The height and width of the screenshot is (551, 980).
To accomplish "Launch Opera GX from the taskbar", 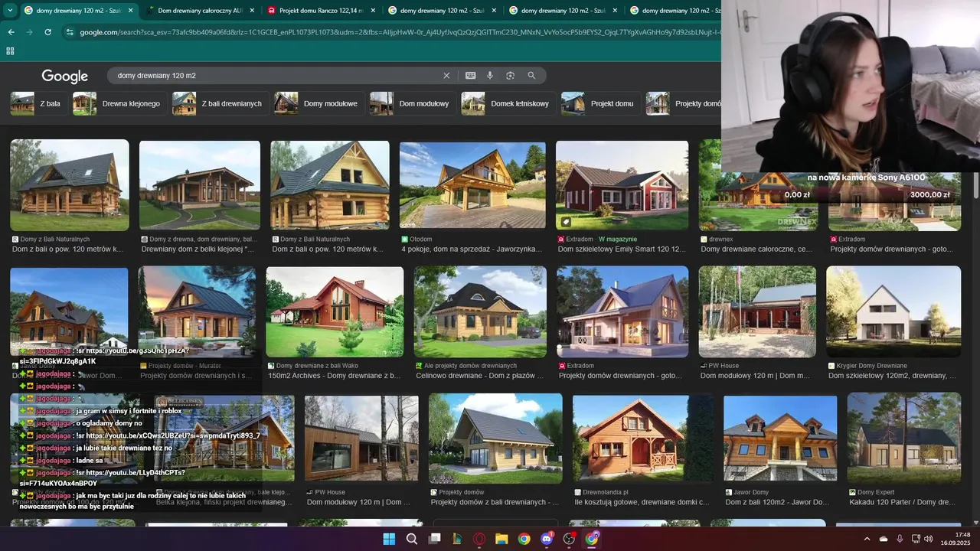I will pos(479,539).
